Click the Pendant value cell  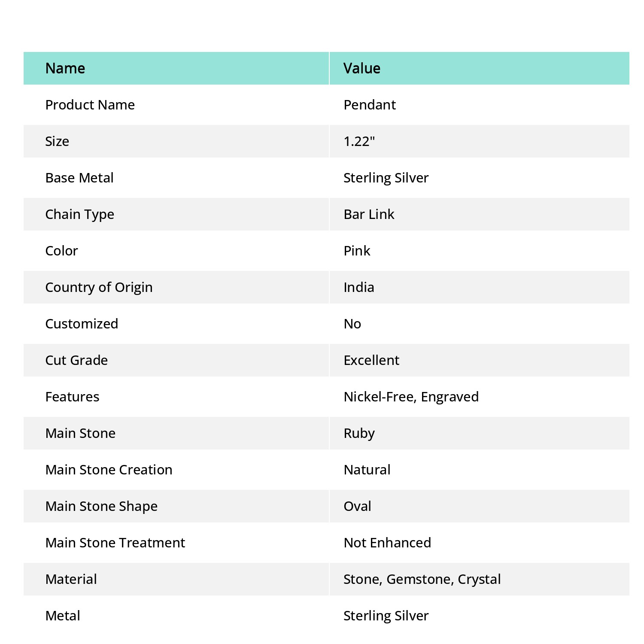370,105
